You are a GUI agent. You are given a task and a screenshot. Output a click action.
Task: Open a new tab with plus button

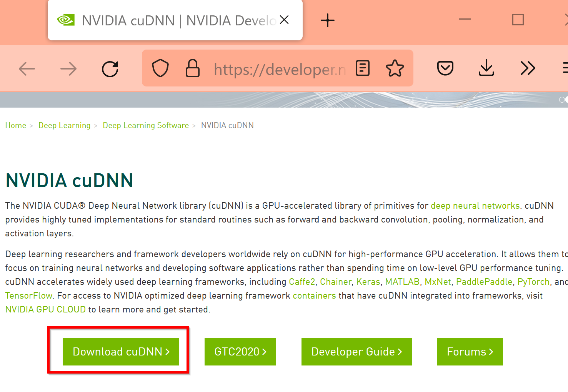[x=328, y=20]
